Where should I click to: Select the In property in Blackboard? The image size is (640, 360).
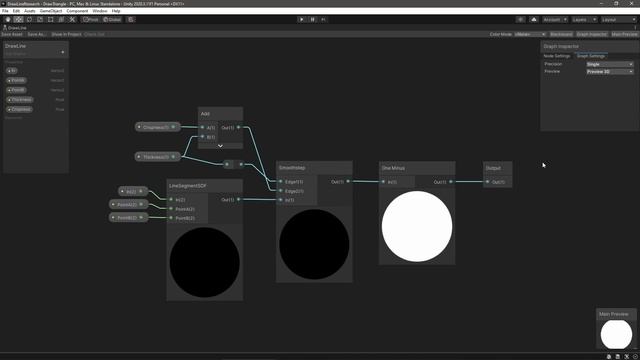pos(12,71)
